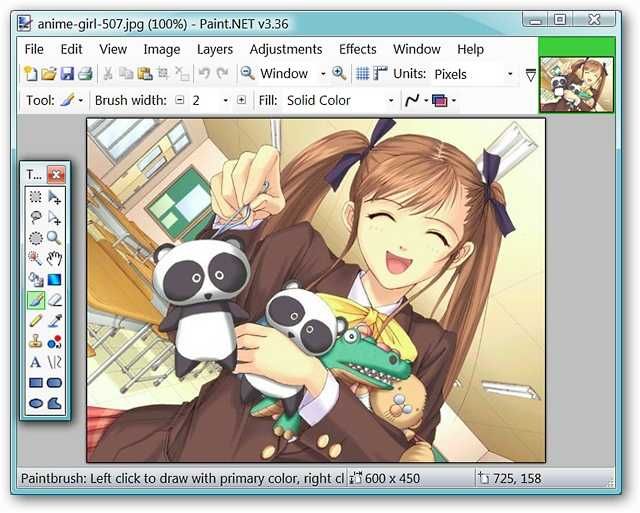This screenshot has height=513, width=640.
Task: Select the Pencil tool
Action: 36,321
